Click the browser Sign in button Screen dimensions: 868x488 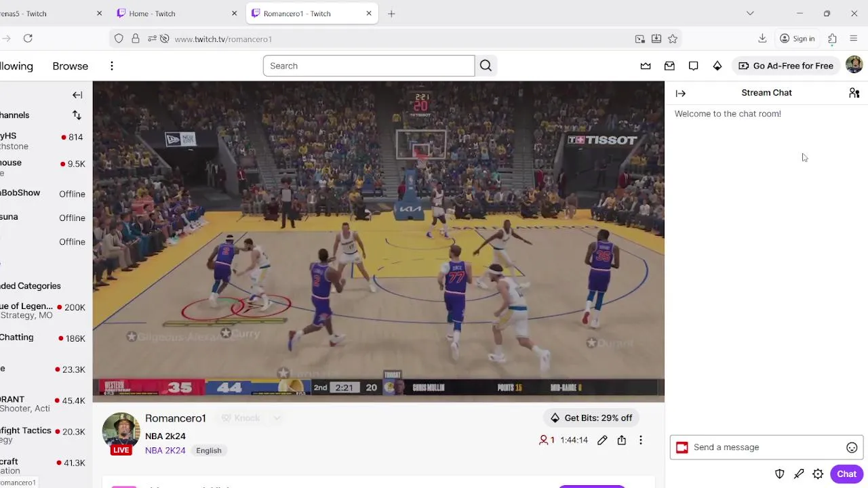pos(797,39)
